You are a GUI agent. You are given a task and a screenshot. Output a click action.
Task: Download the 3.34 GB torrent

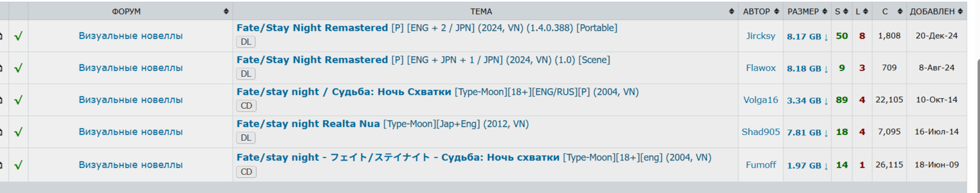807,101
